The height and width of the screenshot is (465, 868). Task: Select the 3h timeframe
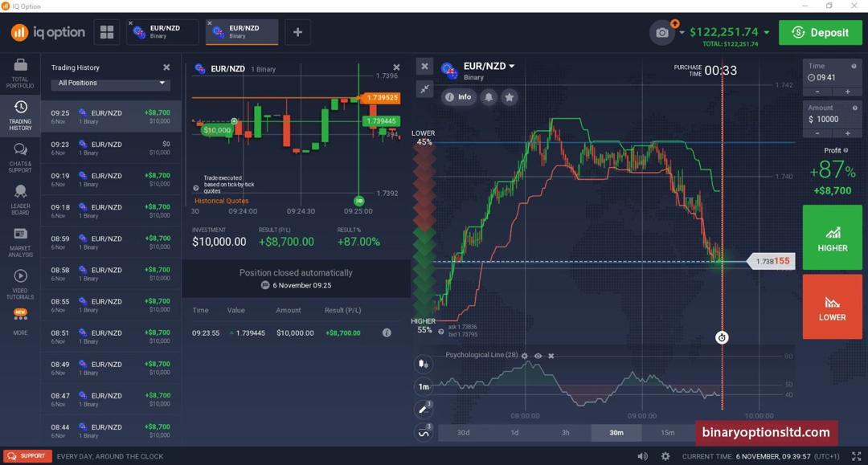565,432
